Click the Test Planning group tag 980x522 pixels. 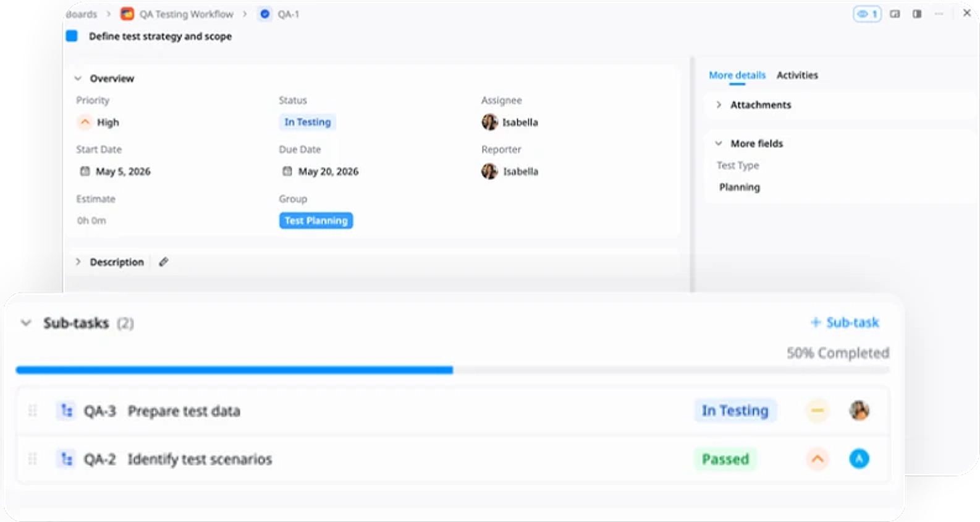pos(316,221)
